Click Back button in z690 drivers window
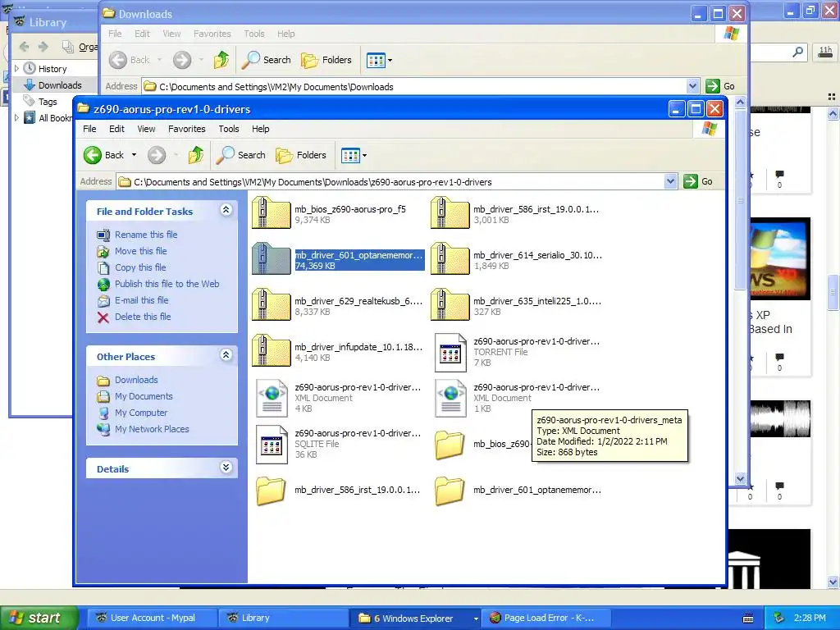 pos(104,155)
